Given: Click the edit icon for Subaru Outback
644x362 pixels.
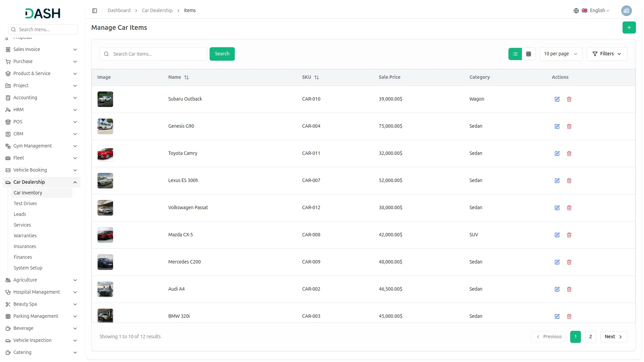Looking at the screenshot, I should coord(557,99).
